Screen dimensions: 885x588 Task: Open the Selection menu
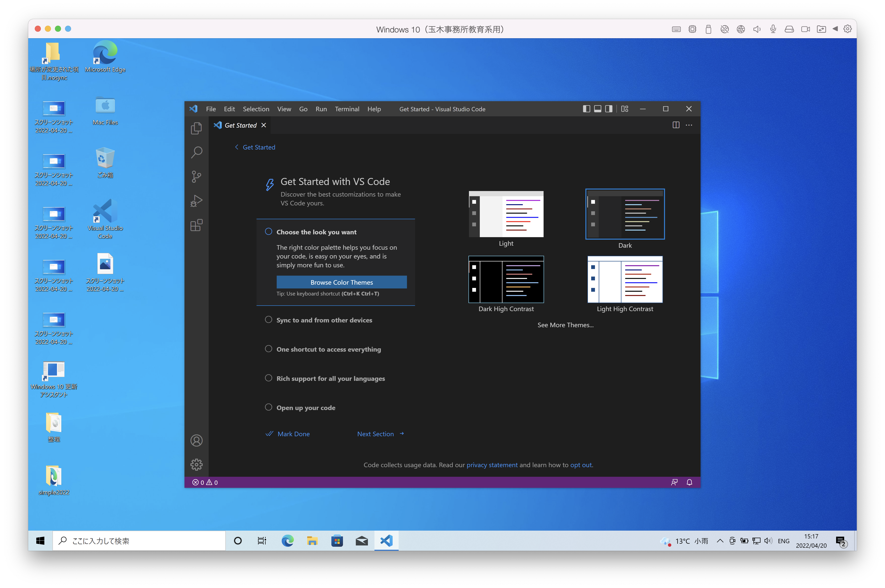coord(256,109)
